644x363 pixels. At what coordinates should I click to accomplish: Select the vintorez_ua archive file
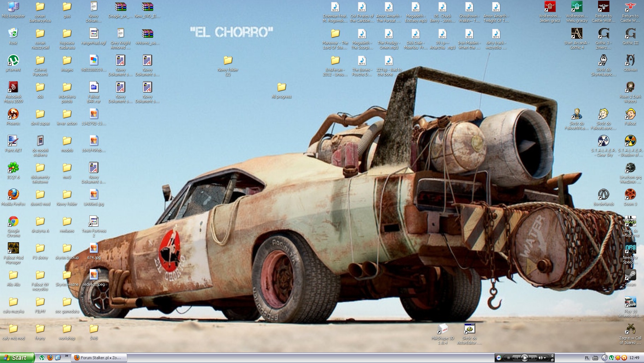click(147, 36)
